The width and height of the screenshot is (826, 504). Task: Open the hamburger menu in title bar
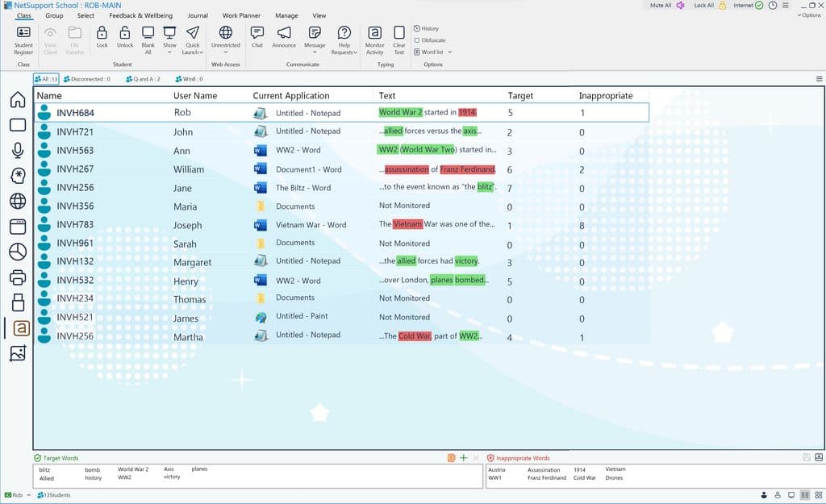point(786,6)
